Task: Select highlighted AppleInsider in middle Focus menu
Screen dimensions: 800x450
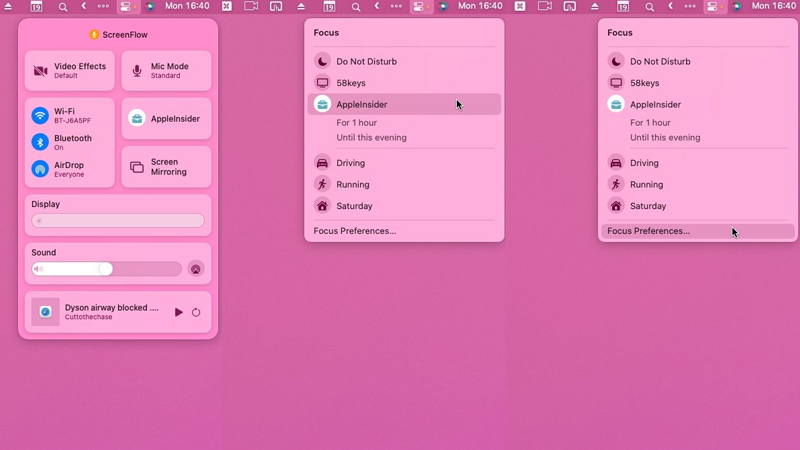Action: [404, 104]
